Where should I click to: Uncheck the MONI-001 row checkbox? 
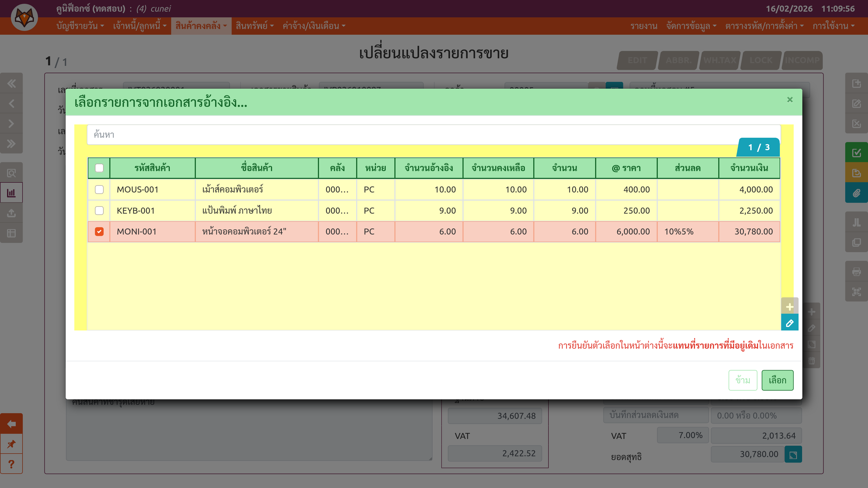click(99, 231)
